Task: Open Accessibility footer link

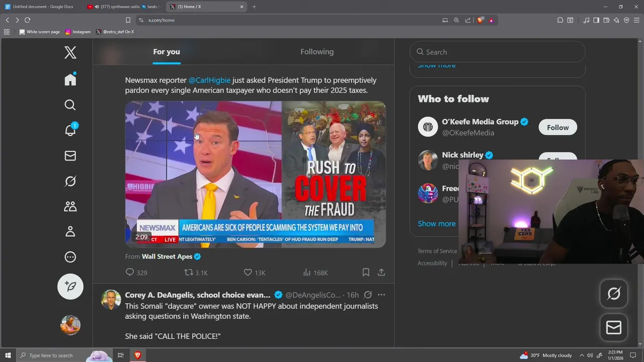Action: click(x=432, y=263)
